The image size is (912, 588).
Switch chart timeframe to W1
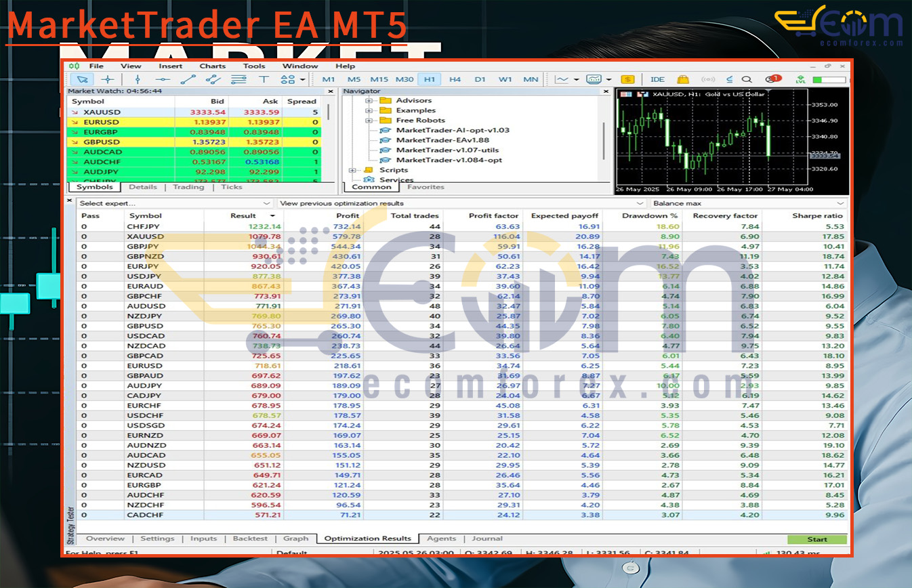click(505, 79)
